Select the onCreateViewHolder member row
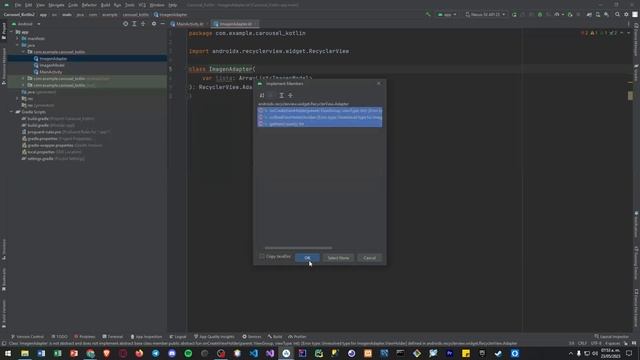Viewport: 640px width, 360px height. 320,111
